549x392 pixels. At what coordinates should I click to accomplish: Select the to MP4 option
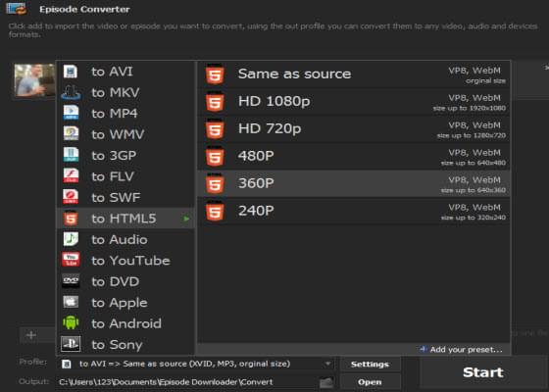point(125,114)
